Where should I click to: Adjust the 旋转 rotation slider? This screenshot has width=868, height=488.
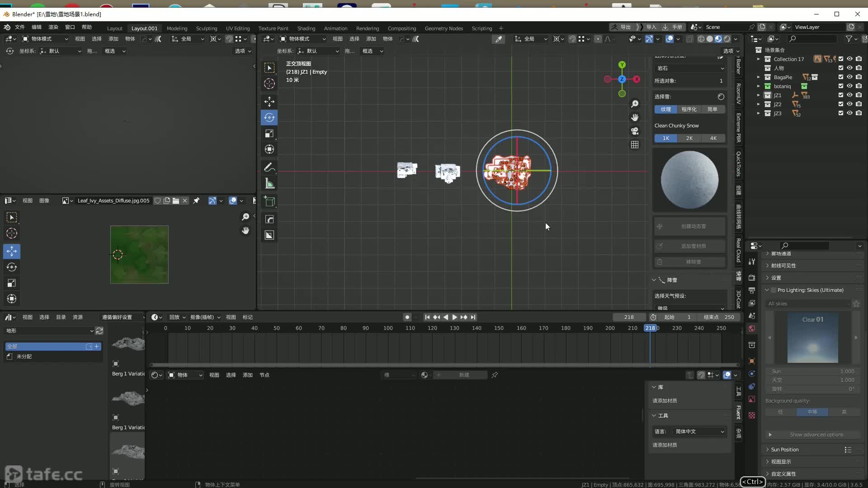click(812, 389)
